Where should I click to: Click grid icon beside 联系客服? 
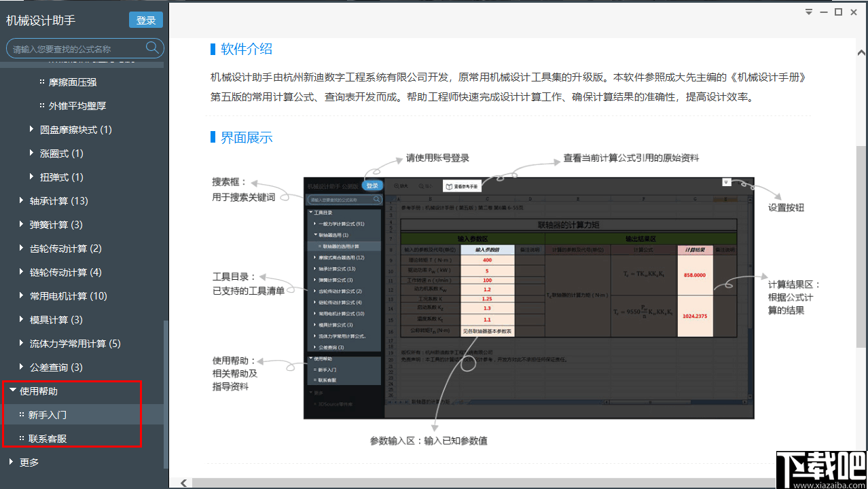pos(22,439)
